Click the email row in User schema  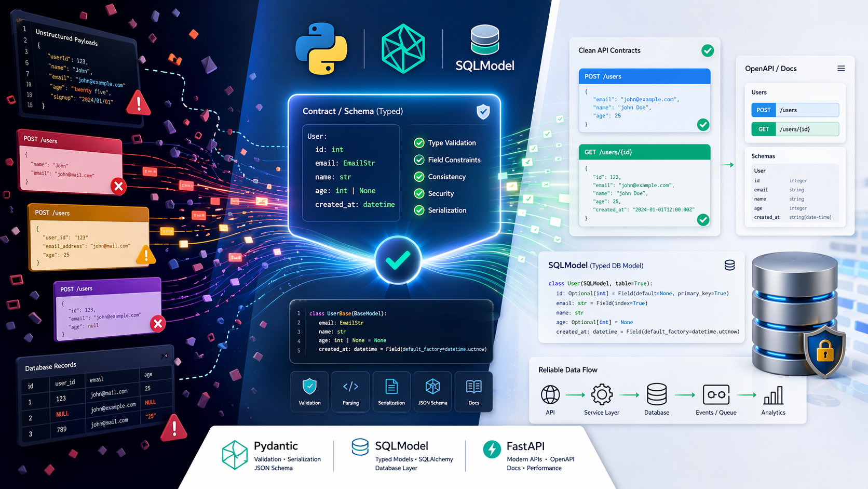[793, 190]
